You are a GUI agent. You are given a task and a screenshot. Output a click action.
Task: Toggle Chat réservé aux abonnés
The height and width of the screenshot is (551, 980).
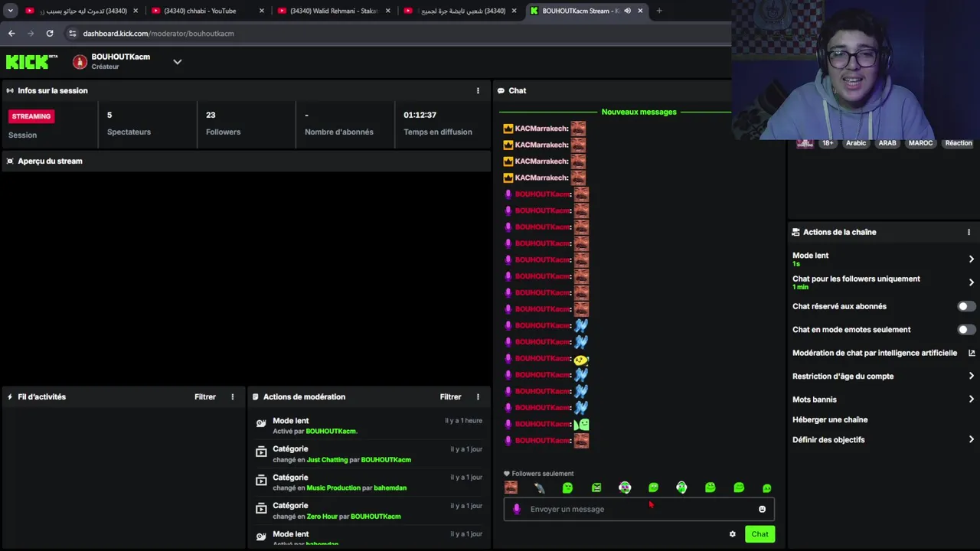coord(966,306)
